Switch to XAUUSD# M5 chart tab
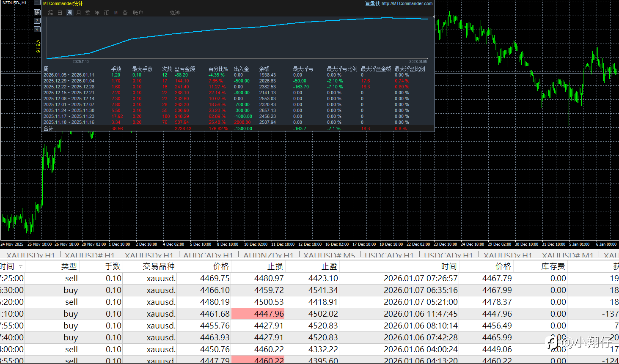Image resolution: width=619 pixels, height=364 pixels. coord(329,256)
